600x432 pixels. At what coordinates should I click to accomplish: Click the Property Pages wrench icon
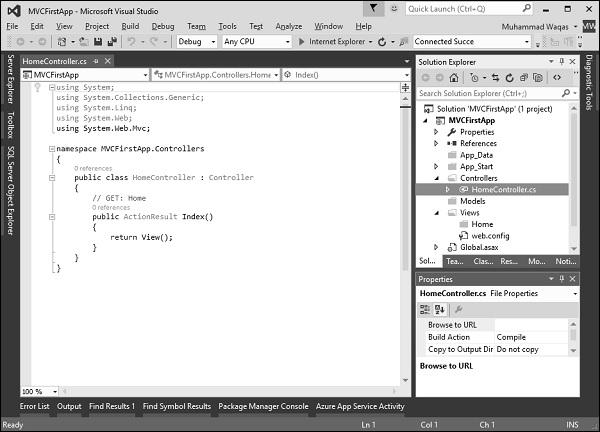(x=458, y=309)
